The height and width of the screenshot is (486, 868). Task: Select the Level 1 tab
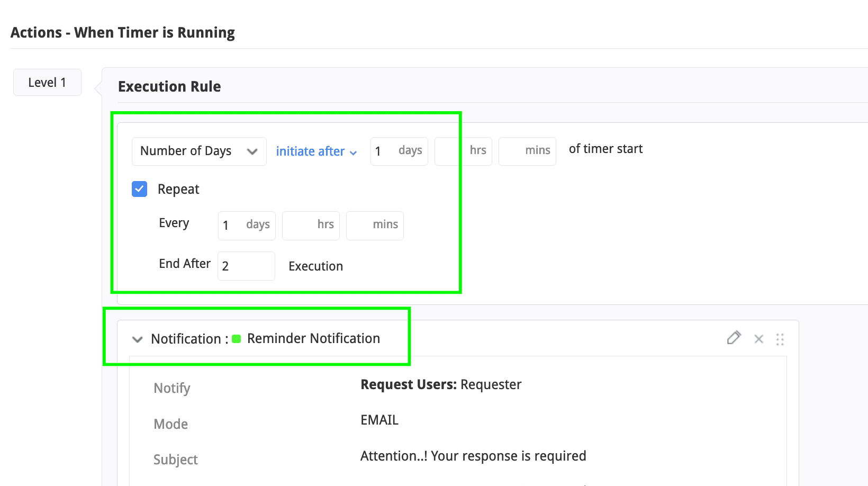pos(47,83)
